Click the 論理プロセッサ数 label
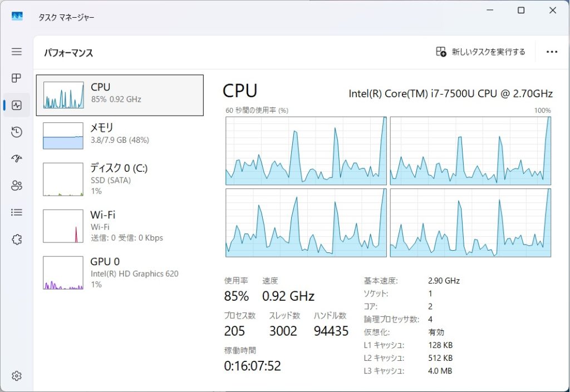This screenshot has height=392, width=570. click(x=391, y=319)
